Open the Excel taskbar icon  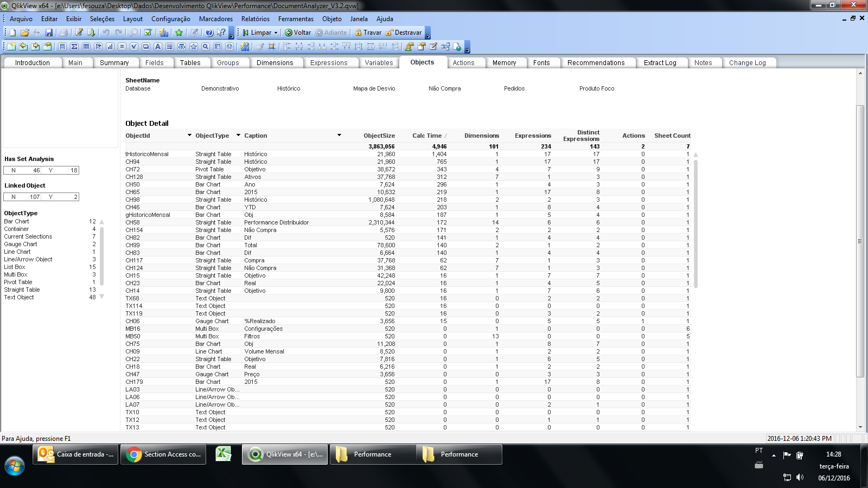coord(224,454)
